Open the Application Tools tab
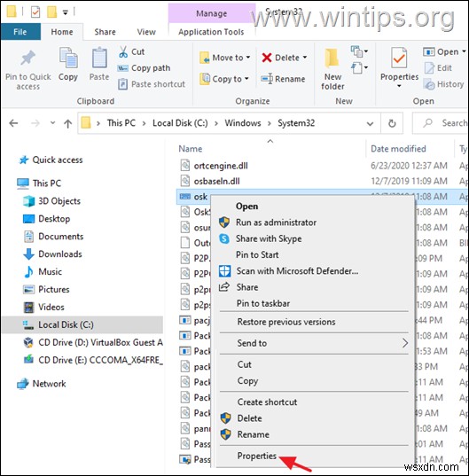 (x=211, y=32)
